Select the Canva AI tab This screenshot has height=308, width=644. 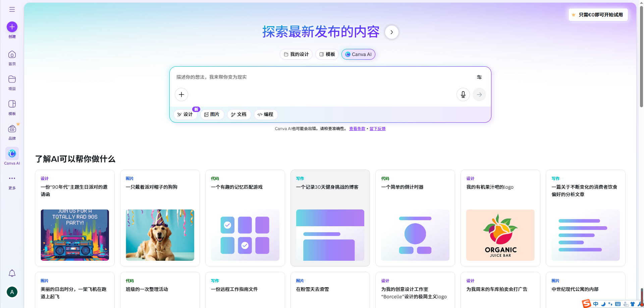pyautogui.click(x=358, y=54)
